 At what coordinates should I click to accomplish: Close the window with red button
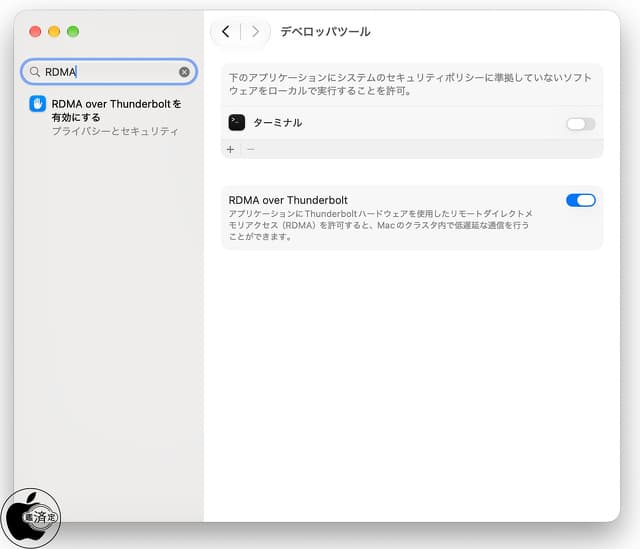[x=35, y=31]
